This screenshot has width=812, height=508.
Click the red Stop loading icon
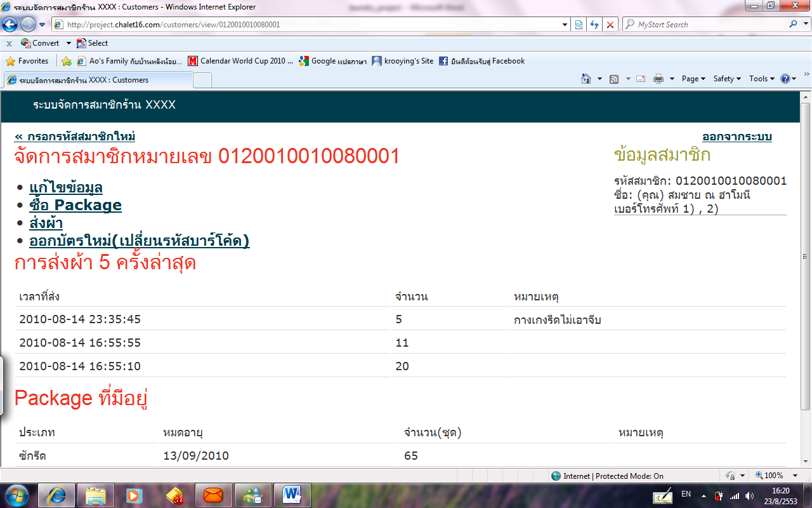point(610,25)
